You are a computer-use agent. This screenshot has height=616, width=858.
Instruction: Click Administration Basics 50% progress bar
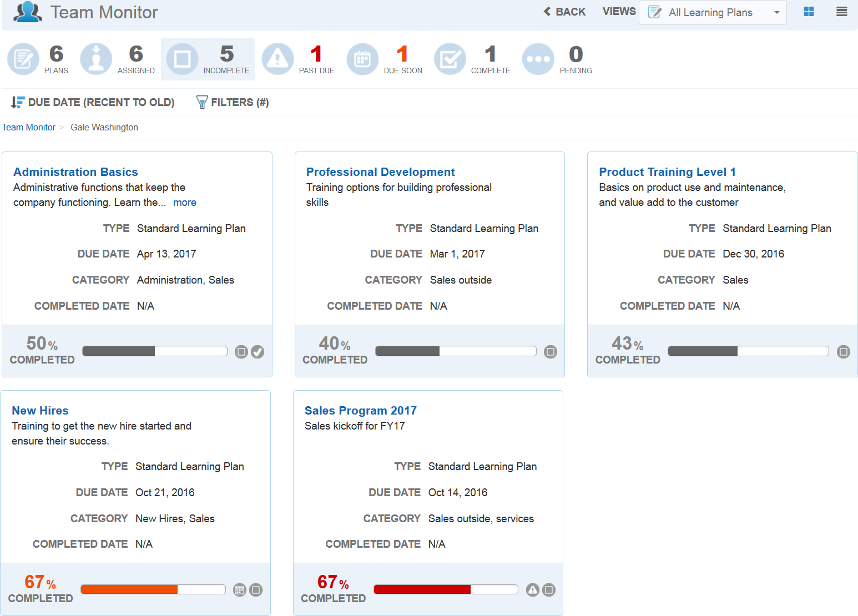pos(155,351)
